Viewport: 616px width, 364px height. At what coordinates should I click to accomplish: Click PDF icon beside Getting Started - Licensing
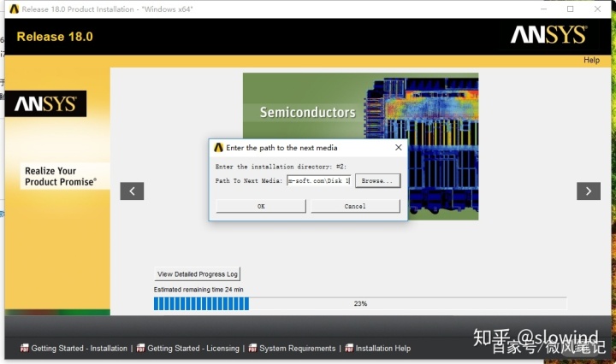140,348
